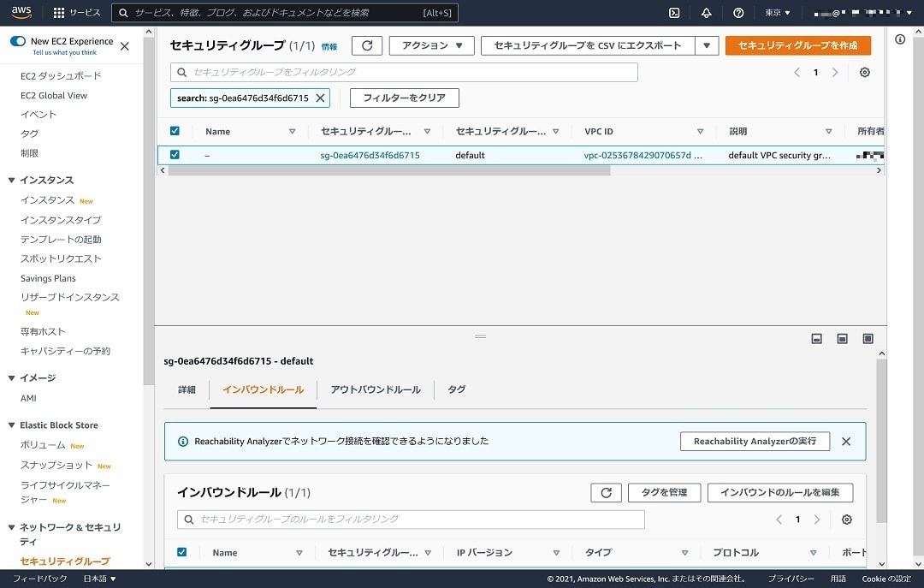The image size is (924, 588).
Task: Go to previous page of security groups
Action: (797, 72)
